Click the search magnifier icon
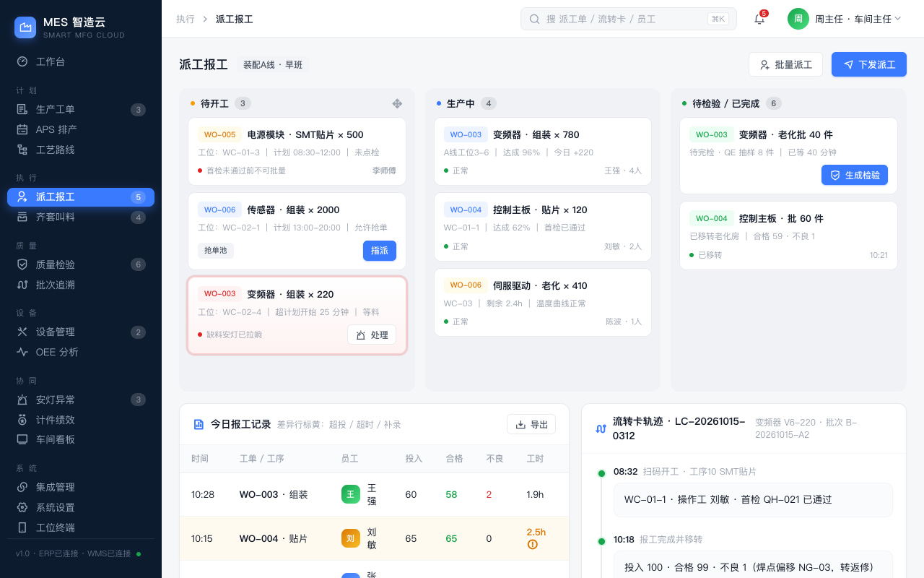The height and width of the screenshot is (578, 924). 535,19
